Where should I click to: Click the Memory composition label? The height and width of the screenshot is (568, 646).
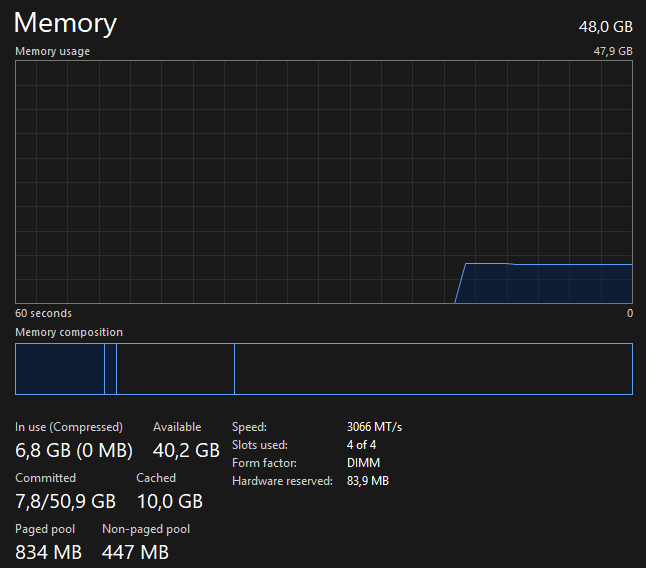coord(69,332)
